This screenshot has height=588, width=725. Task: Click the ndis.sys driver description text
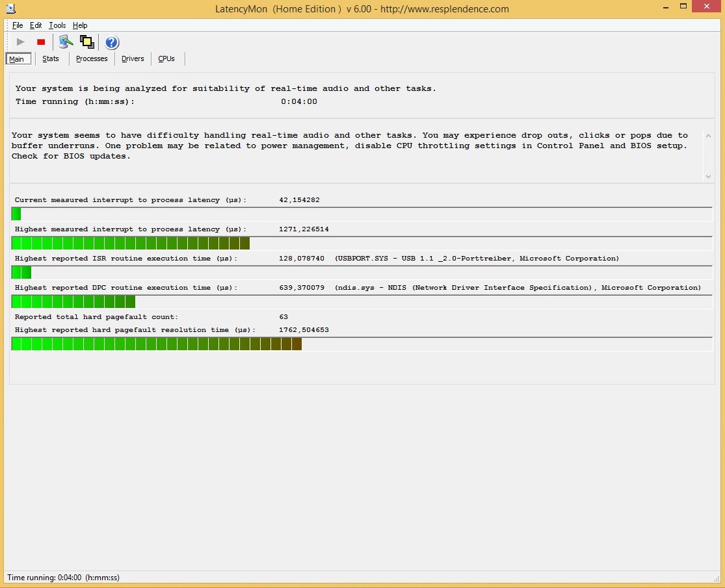518,287
